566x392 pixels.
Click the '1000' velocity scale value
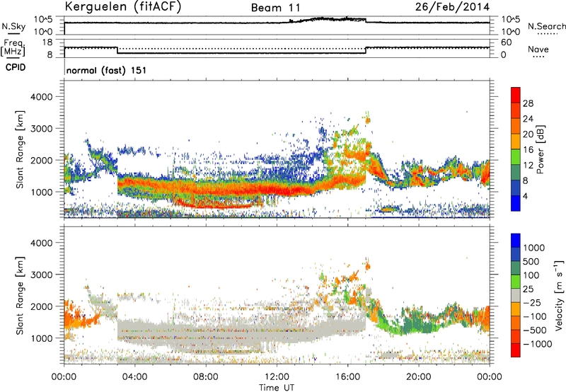534,248
